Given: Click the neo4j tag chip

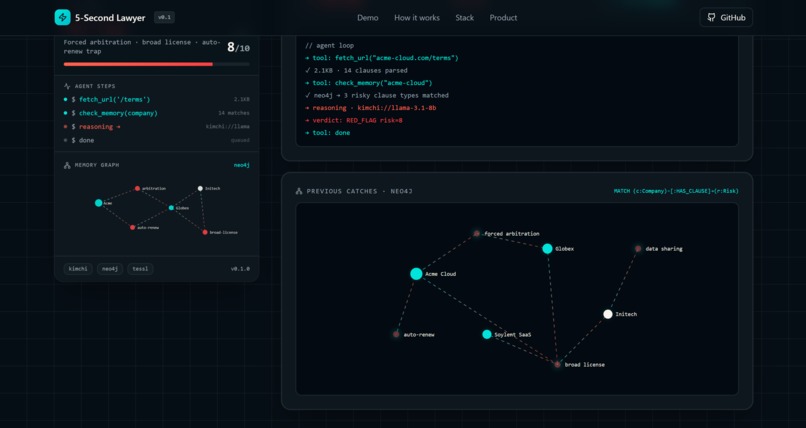Looking at the screenshot, I should pos(110,269).
